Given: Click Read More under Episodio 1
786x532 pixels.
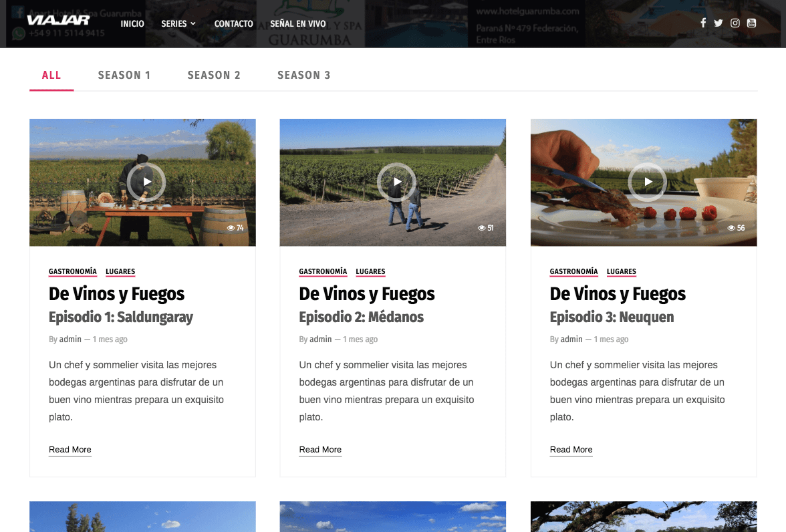Looking at the screenshot, I should [x=70, y=450].
